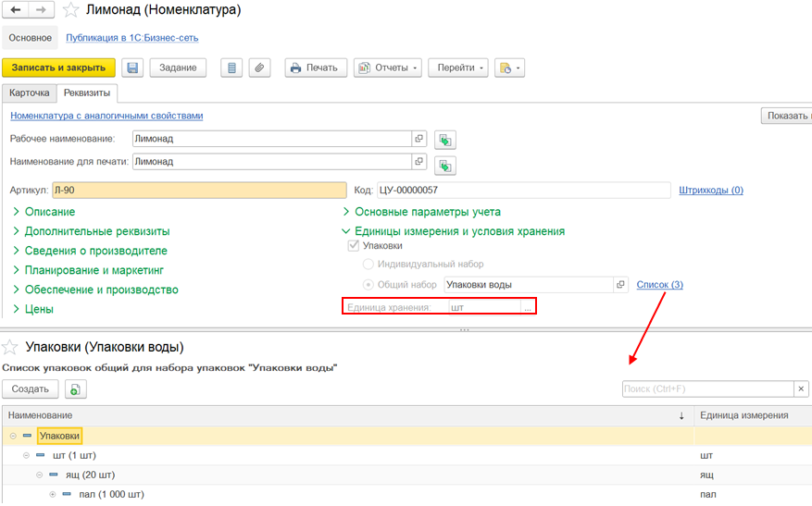812x506 pixels.
Task: Open the attached files paperclip icon
Action: (259, 68)
